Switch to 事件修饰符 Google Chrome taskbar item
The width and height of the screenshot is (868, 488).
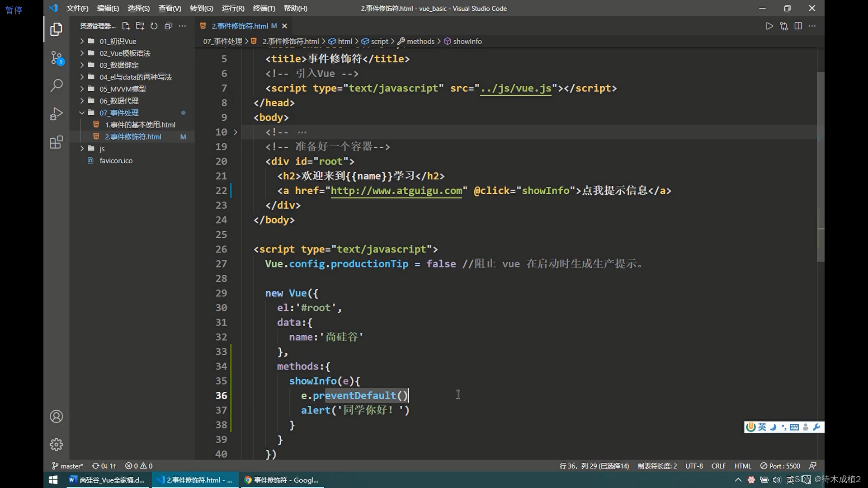(x=282, y=480)
